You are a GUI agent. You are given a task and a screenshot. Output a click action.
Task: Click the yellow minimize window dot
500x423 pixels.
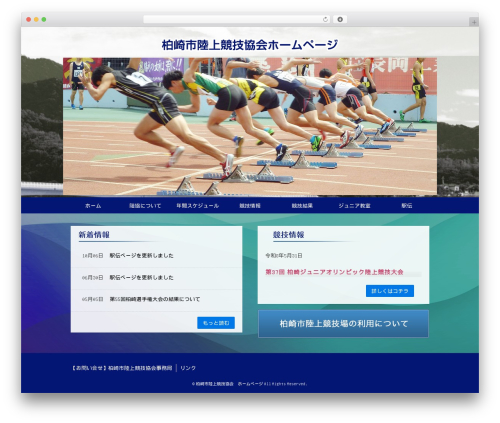(x=36, y=19)
